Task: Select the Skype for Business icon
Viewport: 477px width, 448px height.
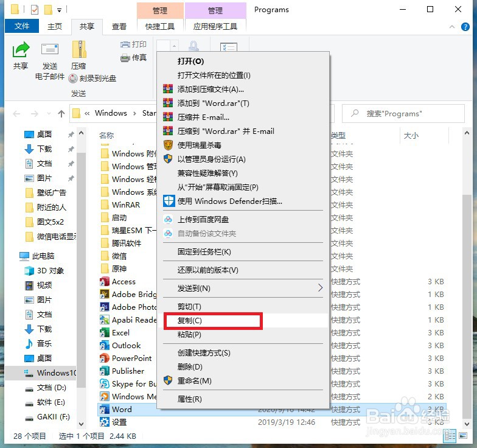Action: pyautogui.click(x=105, y=383)
